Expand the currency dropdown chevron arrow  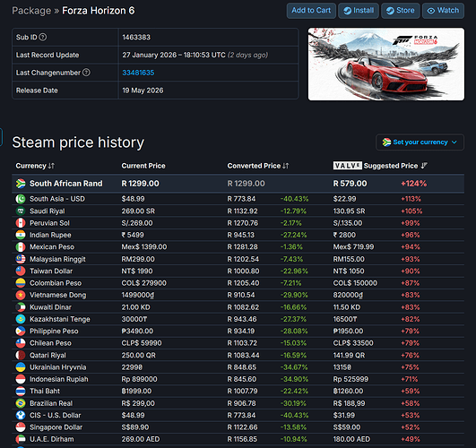(x=454, y=142)
